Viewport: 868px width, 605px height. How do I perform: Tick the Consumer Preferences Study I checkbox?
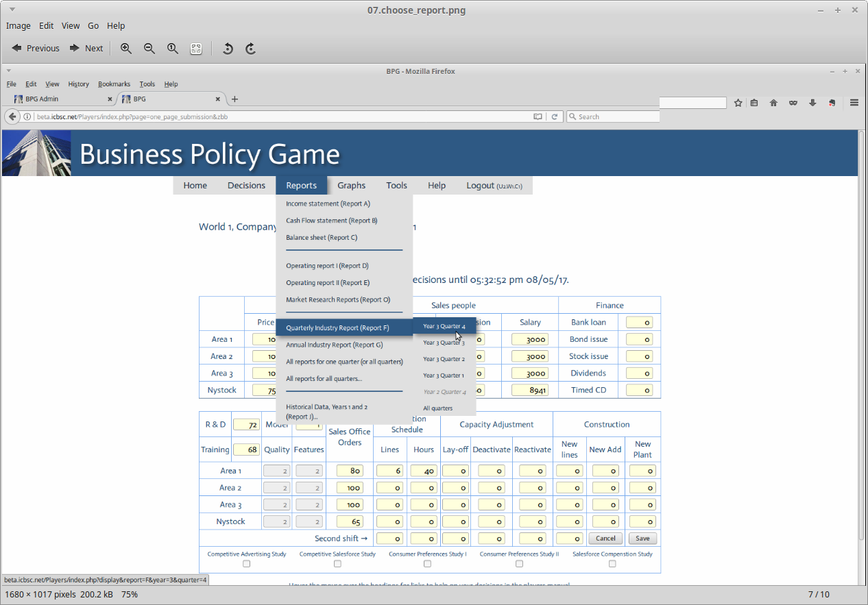tap(428, 564)
